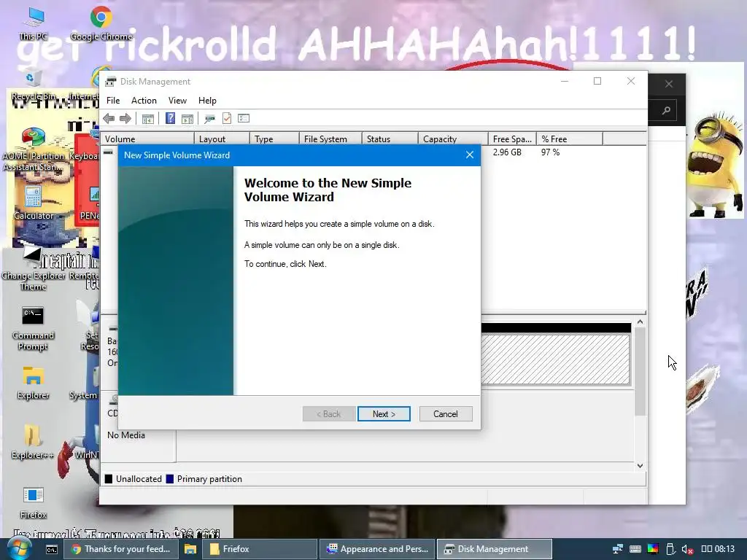Viewport: 747px width, 560px height.
Task: Click the network tray icon
Action: (x=618, y=549)
